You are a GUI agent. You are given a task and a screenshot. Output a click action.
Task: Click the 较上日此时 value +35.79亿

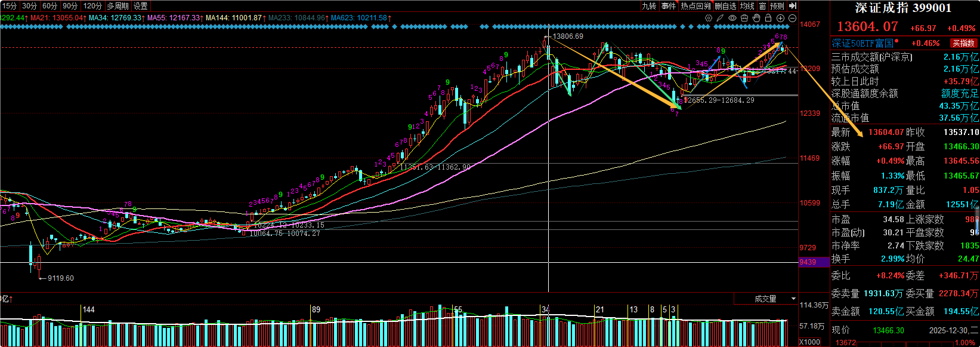pyautogui.click(x=961, y=81)
